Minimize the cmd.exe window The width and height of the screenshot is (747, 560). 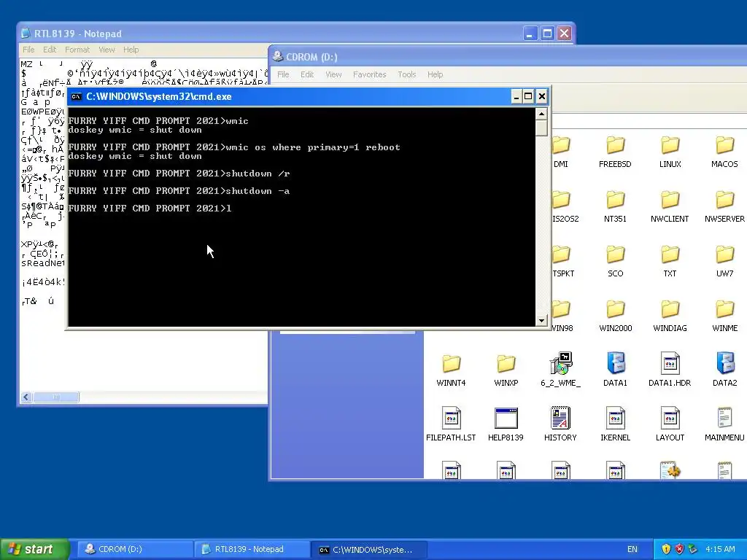[516, 97]
